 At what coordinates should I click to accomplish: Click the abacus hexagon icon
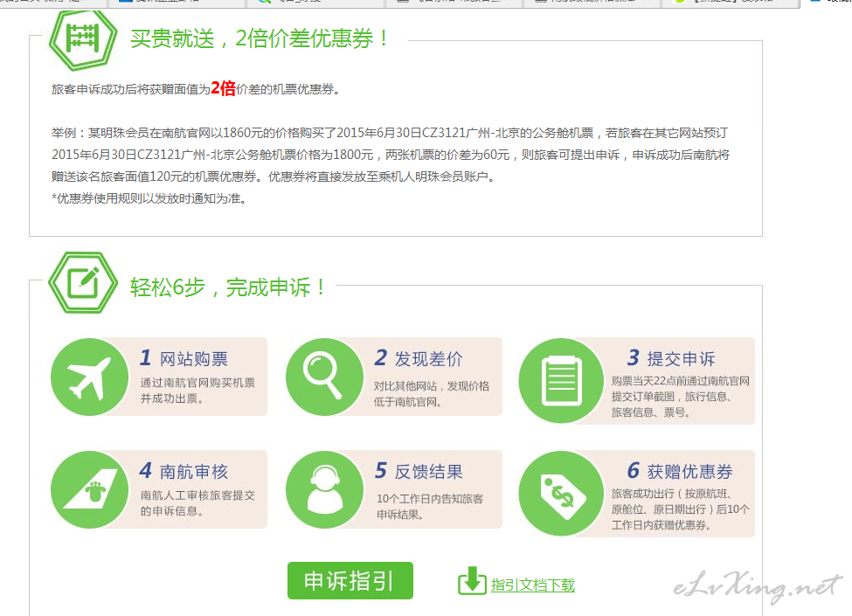tap(83, 39)
